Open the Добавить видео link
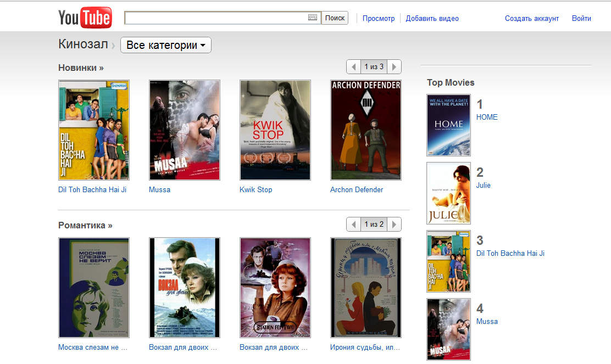The height and width of the screenshot is (364, 611). click(432, 18)
